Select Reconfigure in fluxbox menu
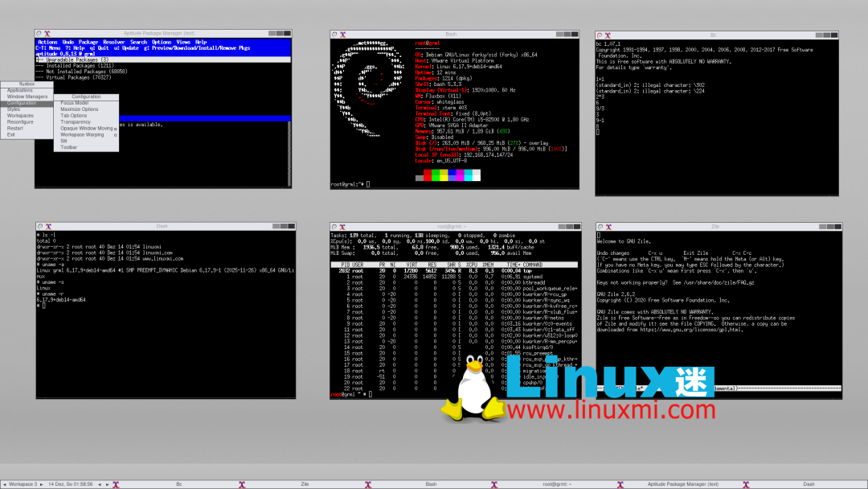This screenshot has width=868, height=489. (20, 121)
